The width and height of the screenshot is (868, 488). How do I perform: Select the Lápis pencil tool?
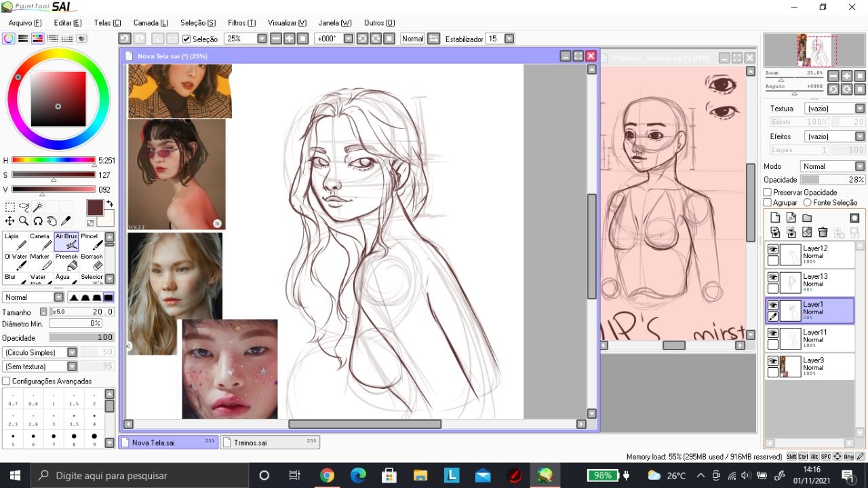point(15,242)
